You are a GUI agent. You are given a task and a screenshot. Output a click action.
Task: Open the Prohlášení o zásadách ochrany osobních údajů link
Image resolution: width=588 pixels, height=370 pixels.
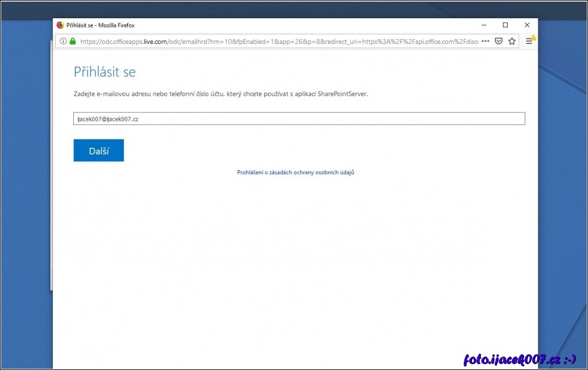pyautogui.click(x=295, y=172)
